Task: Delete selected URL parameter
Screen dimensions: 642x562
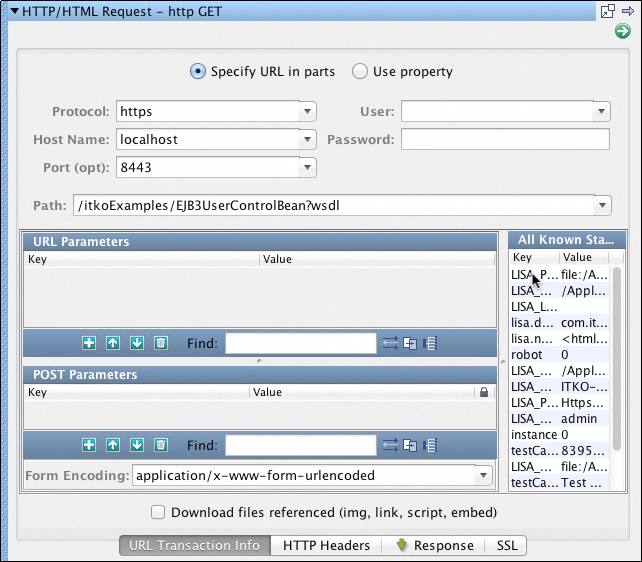Action: (x=161, y=343)
